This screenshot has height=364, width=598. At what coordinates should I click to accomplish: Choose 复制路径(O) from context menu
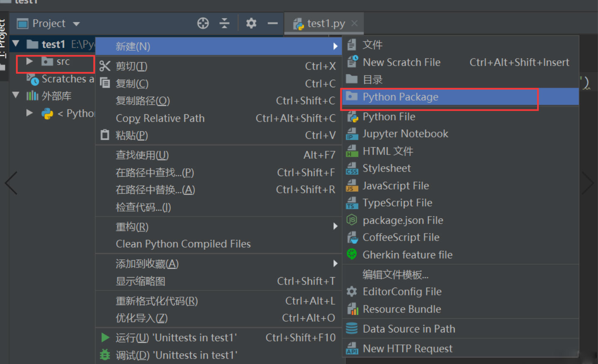[x=219, y=101]
